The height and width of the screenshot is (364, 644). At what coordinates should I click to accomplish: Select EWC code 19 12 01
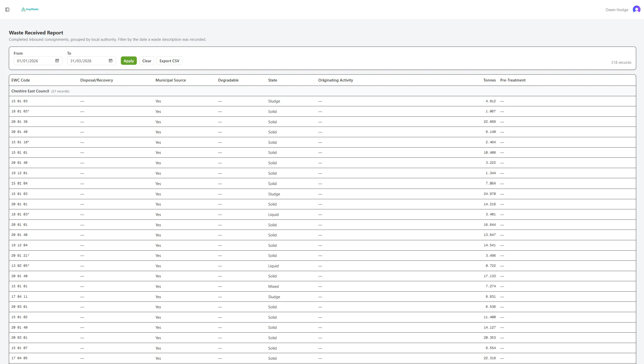click(x=20, y=173)
